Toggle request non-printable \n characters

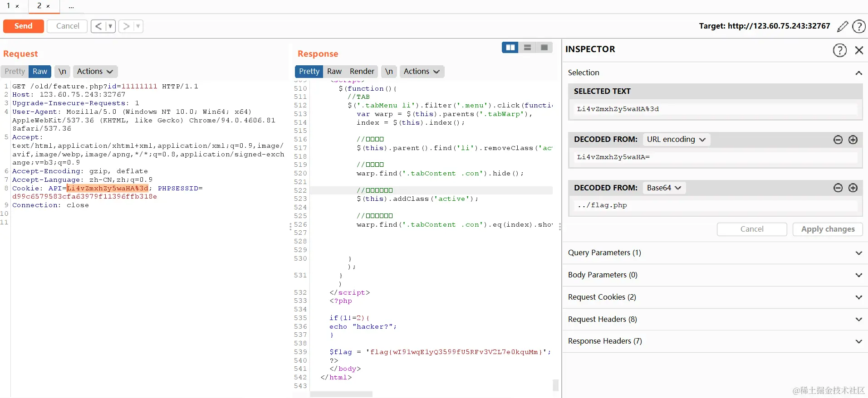pyautogui.click(x=62, y=72)
